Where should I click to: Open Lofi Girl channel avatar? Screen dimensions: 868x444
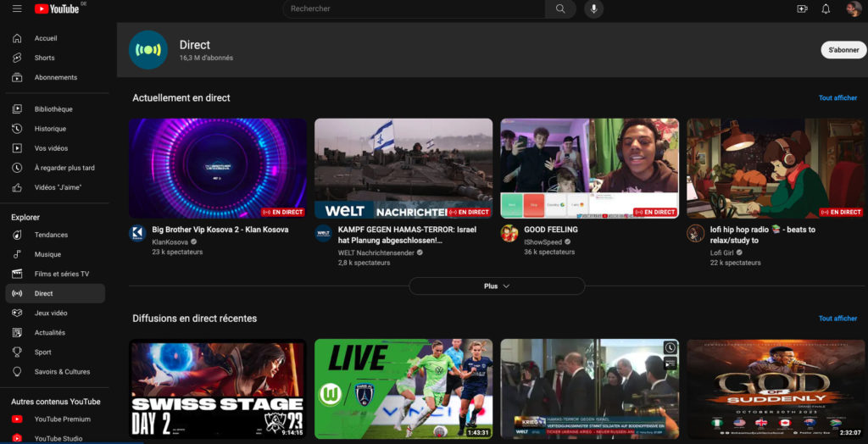pyautogui.click(x=695, y=233)
